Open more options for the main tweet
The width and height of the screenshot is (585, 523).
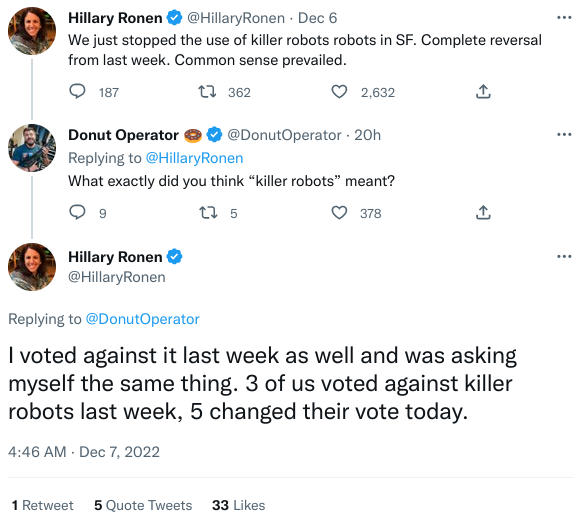coord(564,256)
